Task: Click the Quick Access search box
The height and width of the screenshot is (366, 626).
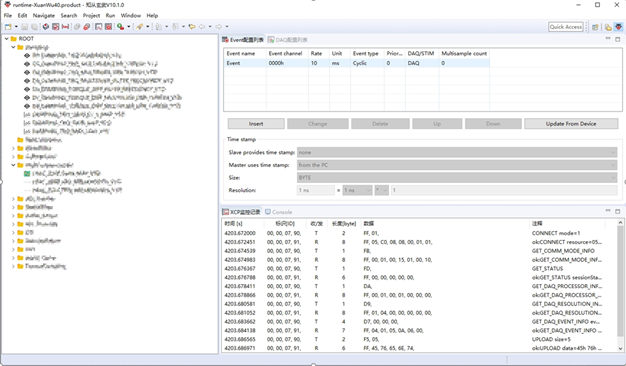Action: (x=566, y=27)
